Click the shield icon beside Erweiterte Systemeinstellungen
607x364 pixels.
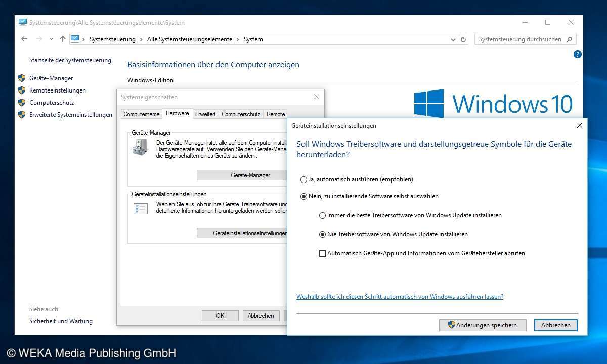point(22,115)
